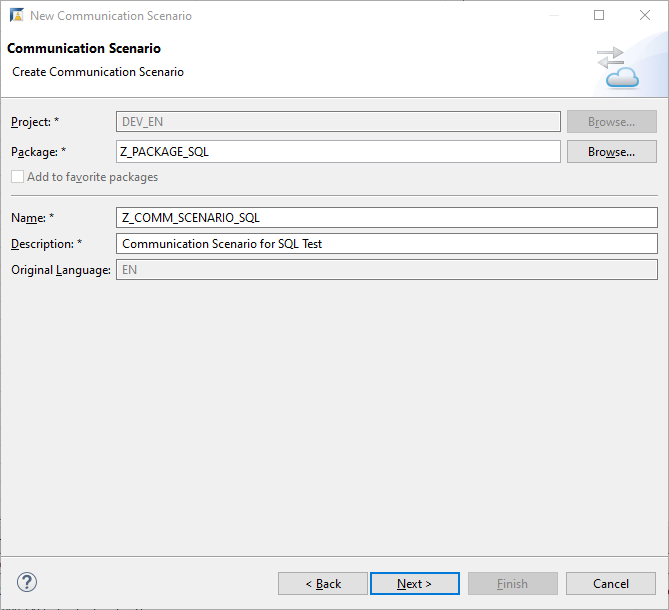Click the help question mark icon
Viewport: 669px width, 610px height.
coord(27,582)
